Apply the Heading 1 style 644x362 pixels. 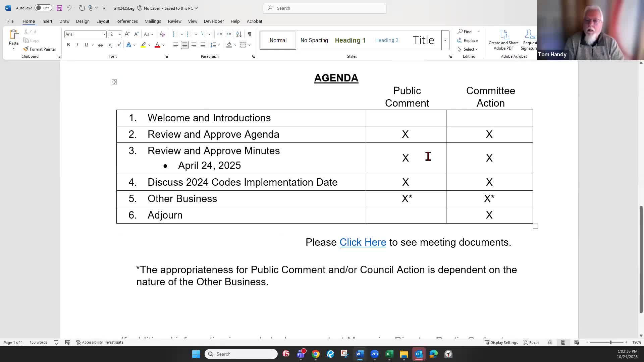coord(350,40)
